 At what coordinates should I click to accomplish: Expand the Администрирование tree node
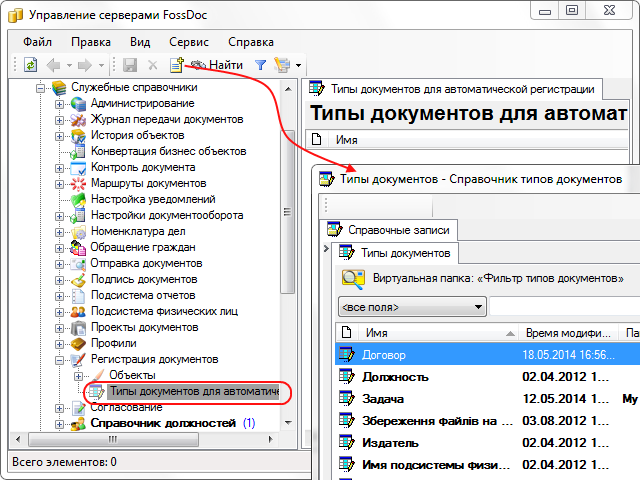pos(60,104)
